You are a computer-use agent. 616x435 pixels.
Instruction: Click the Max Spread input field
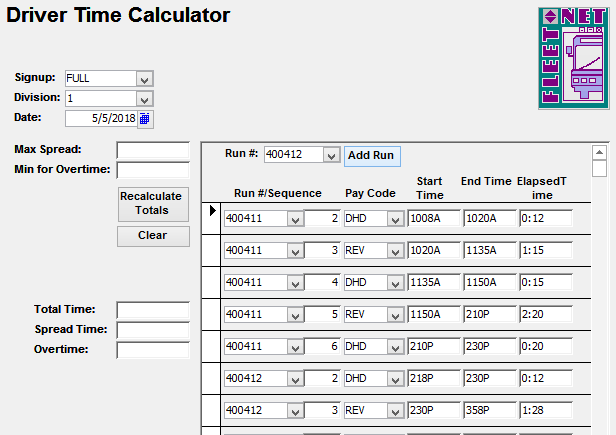pos(152,150)
